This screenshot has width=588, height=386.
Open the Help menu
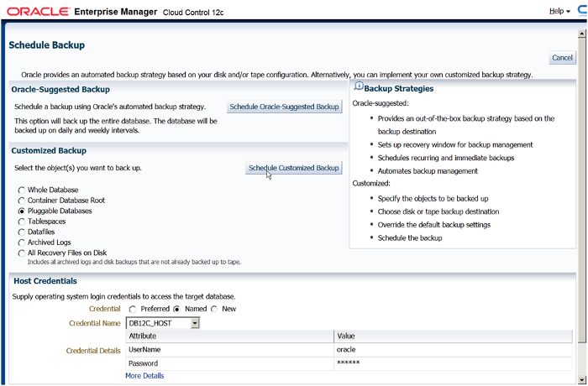click(x=558, y=11)
